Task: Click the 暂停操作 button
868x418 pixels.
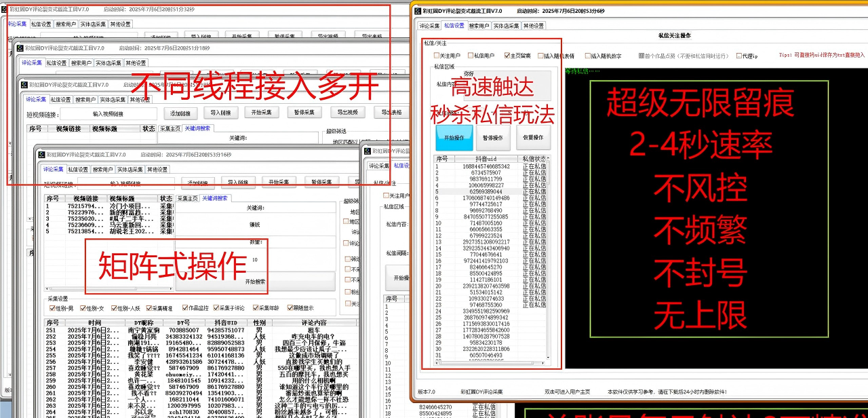Action: click(x=492, y=138)
